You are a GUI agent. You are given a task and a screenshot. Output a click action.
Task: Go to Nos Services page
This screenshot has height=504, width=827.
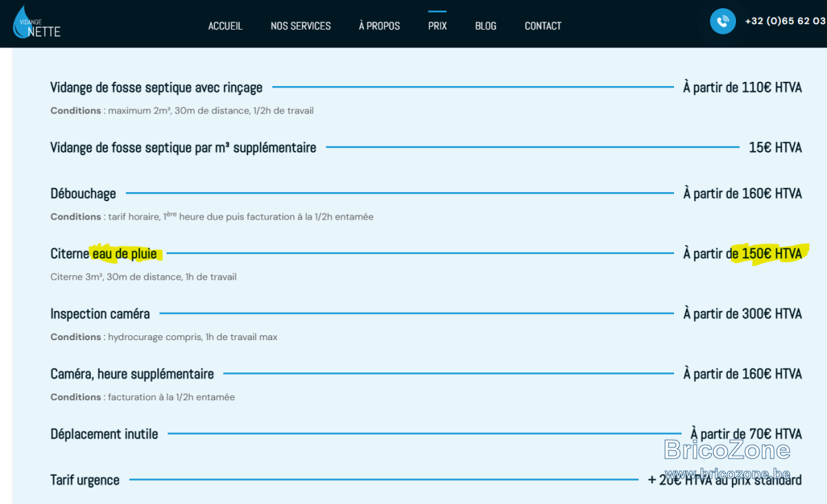pos(300,26)
